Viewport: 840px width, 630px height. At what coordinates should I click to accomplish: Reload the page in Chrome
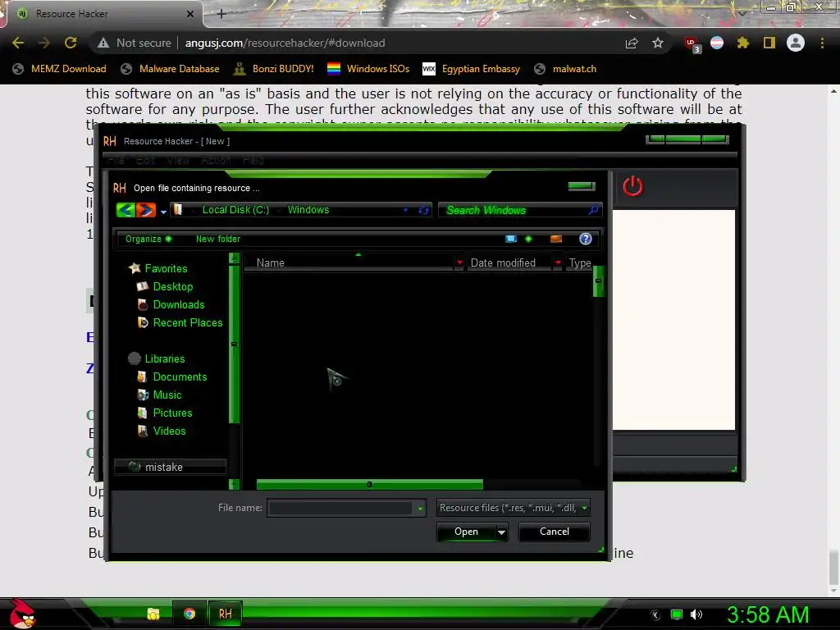coord(71,43)
